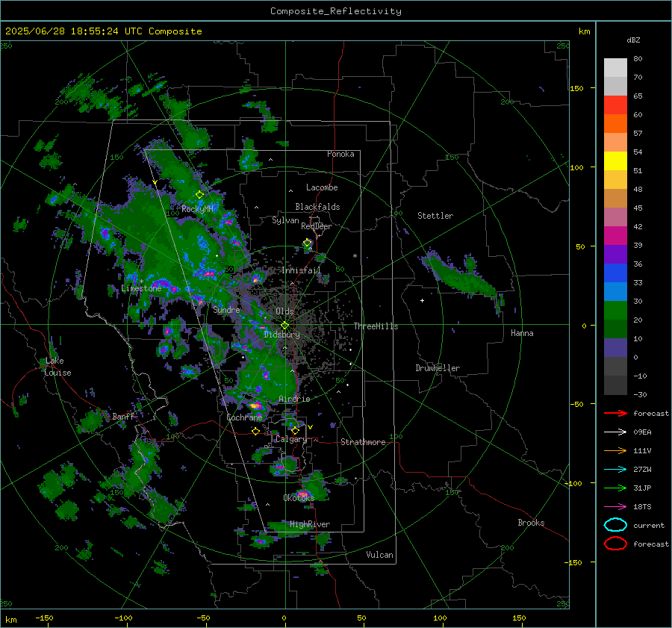Click the Didsbury city label
672x628 pixels.
tap(281, 335)
